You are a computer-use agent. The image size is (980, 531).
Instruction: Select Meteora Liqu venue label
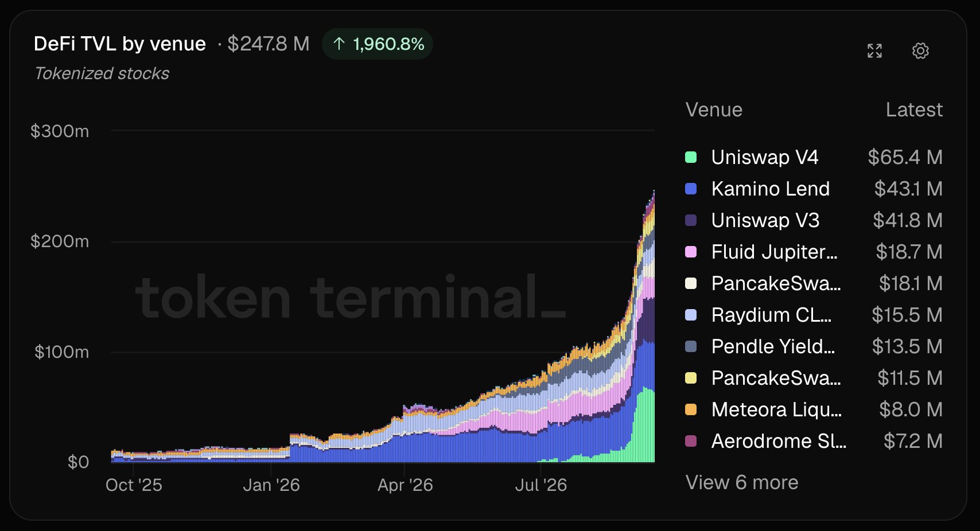pyautogui.click(x=777, y=409)
